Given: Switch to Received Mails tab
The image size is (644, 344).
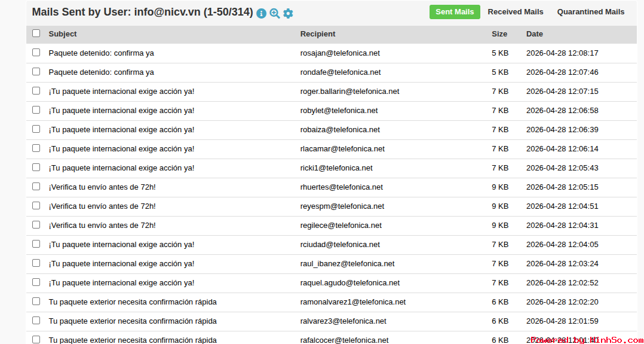Looking at the screenshot, I should coord(516,12).
